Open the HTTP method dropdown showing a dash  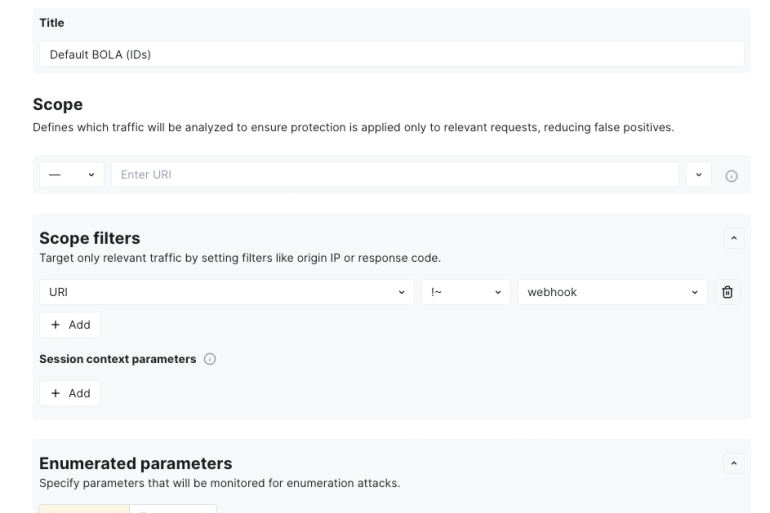click(71, 175)
